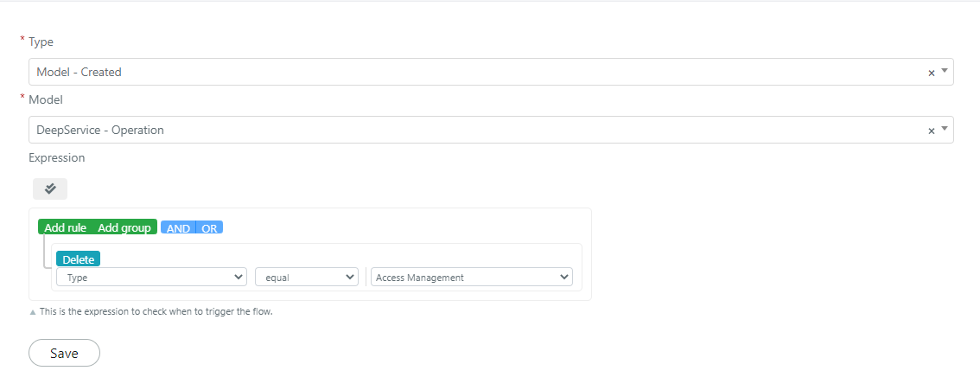The image size is (980, 377).
Task: Click the required Type field label
Action: (x=41, y=42)
